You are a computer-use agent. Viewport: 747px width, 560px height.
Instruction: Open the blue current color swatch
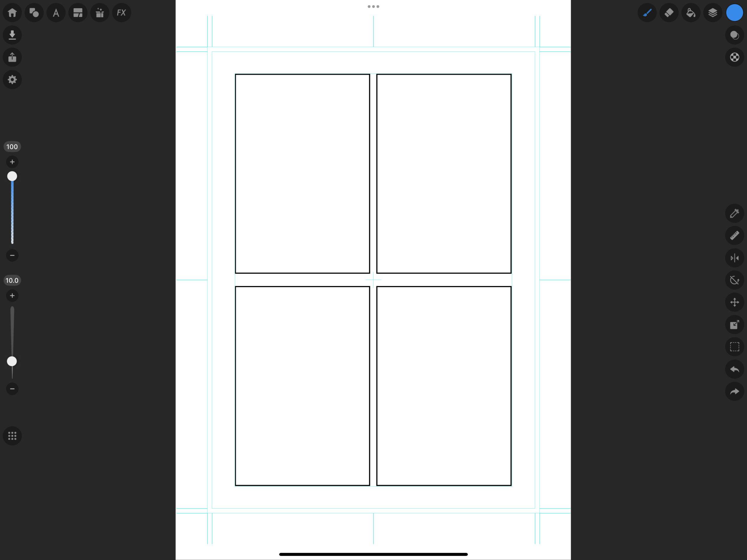(x=734, y=13)
